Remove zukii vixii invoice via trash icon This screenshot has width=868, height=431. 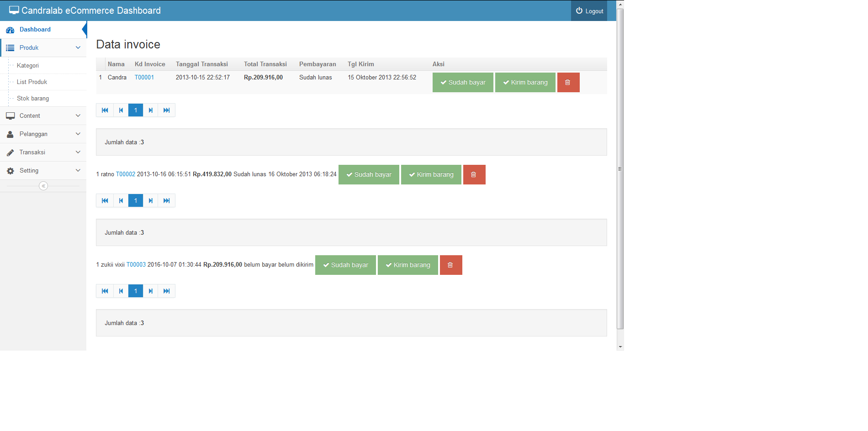pyautogui.click(x=450, y=265)
